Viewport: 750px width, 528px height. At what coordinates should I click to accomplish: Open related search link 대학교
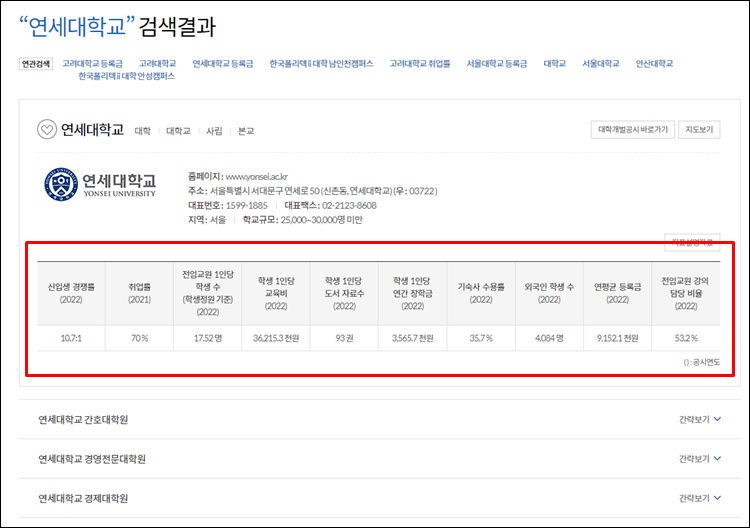(554, 64)
